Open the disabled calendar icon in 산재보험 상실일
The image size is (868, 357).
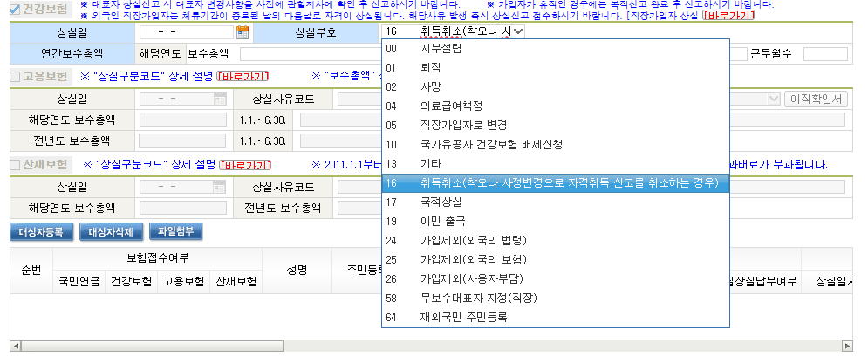click(x=221, y=187)
